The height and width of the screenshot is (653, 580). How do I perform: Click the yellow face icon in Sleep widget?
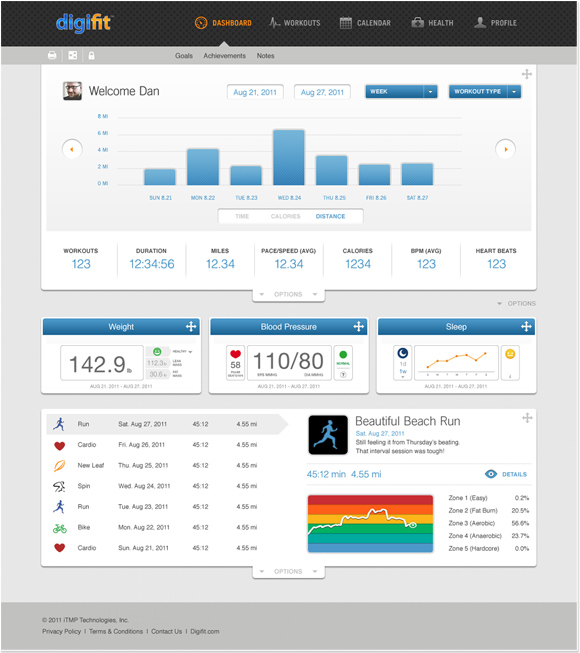(510, 354)
